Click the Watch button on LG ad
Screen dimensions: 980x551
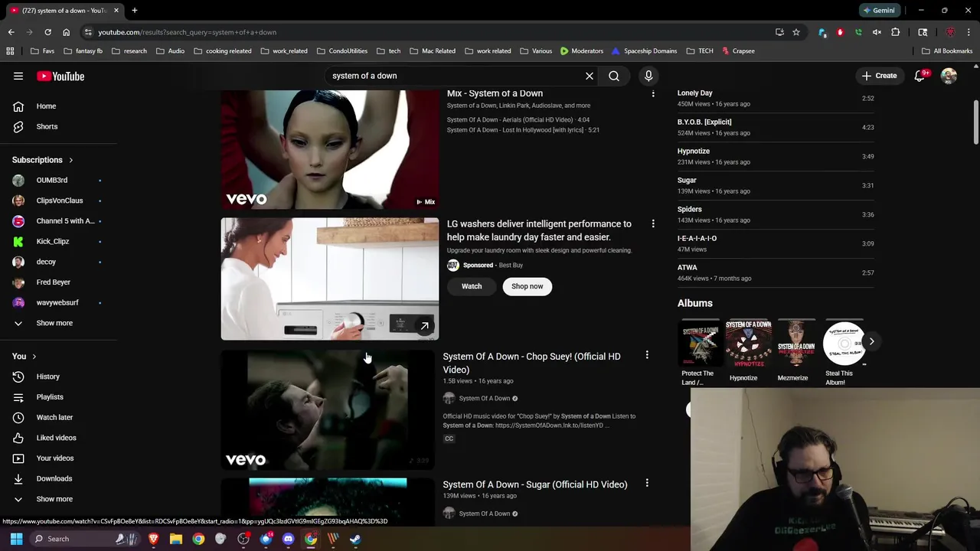point(472,286)
